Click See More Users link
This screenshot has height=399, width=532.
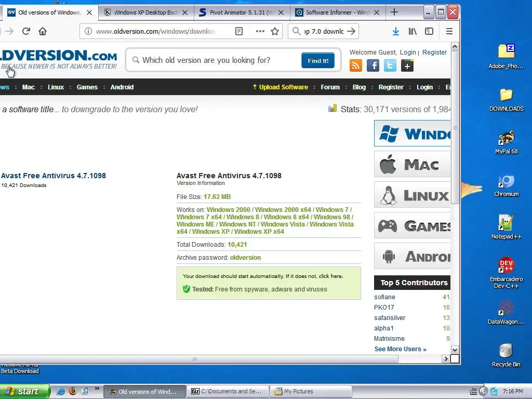click(401, 349)
